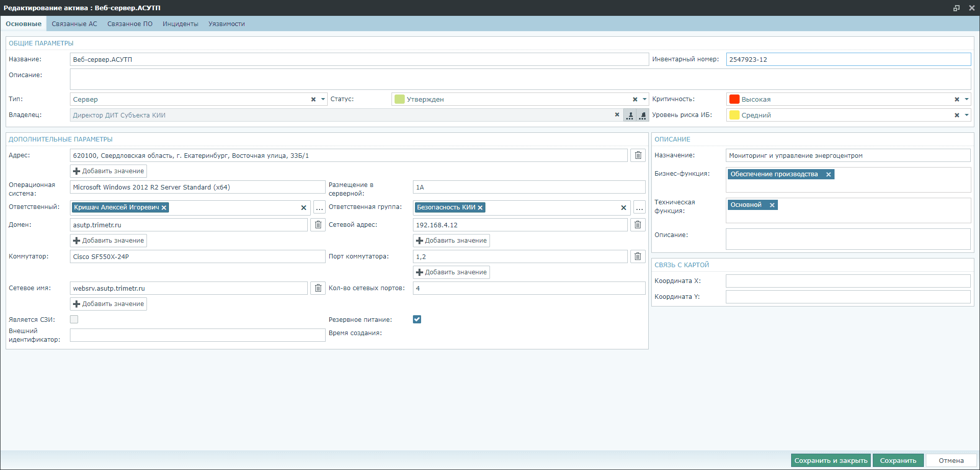Clear the Тип selection 'Сервер'
Image resolution: width=980 pixels, height=470 pixels.
[x=313, y=99]
